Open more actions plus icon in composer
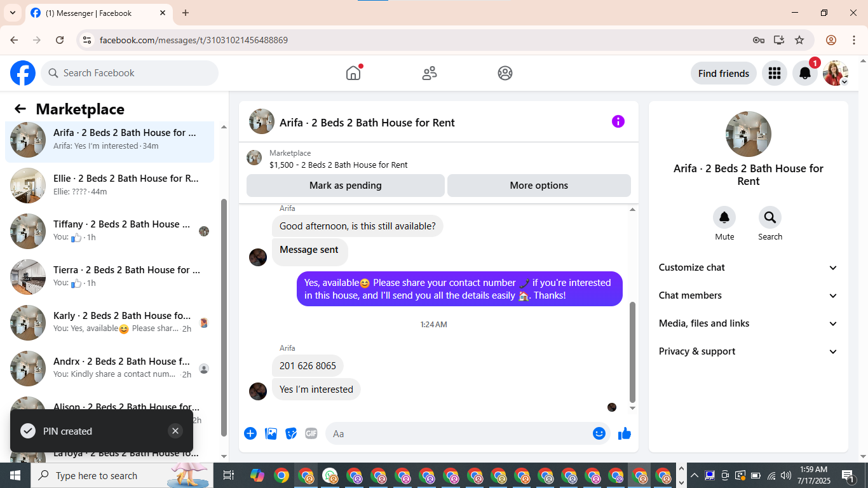Image resolution: width=868 pixels, height=488 pixels. (250, 433)
